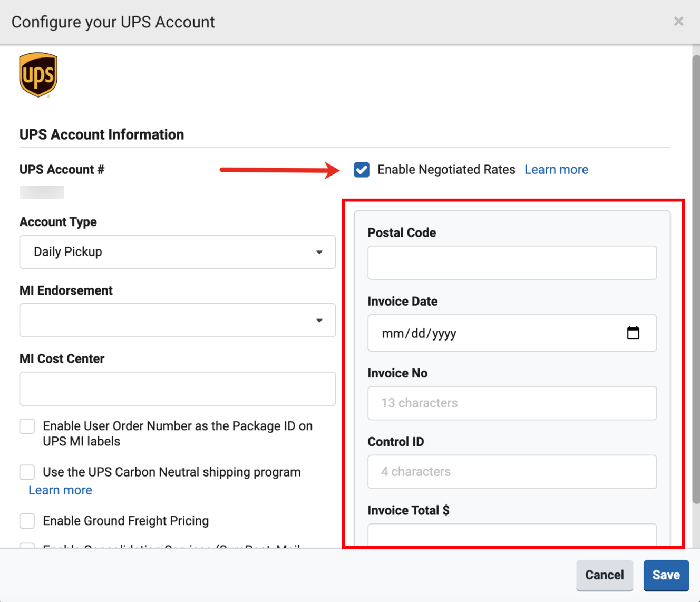Save the UPS account settings

point(666,575)
